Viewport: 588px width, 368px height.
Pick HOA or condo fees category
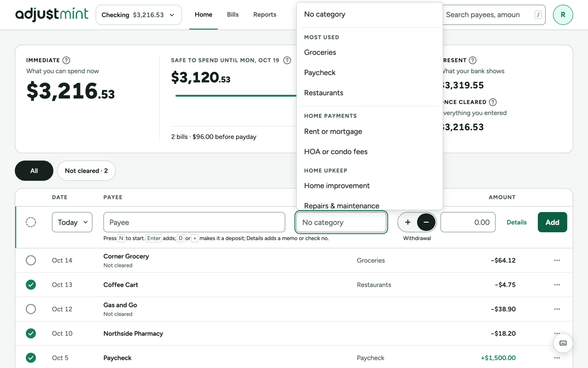coord(370,152)
